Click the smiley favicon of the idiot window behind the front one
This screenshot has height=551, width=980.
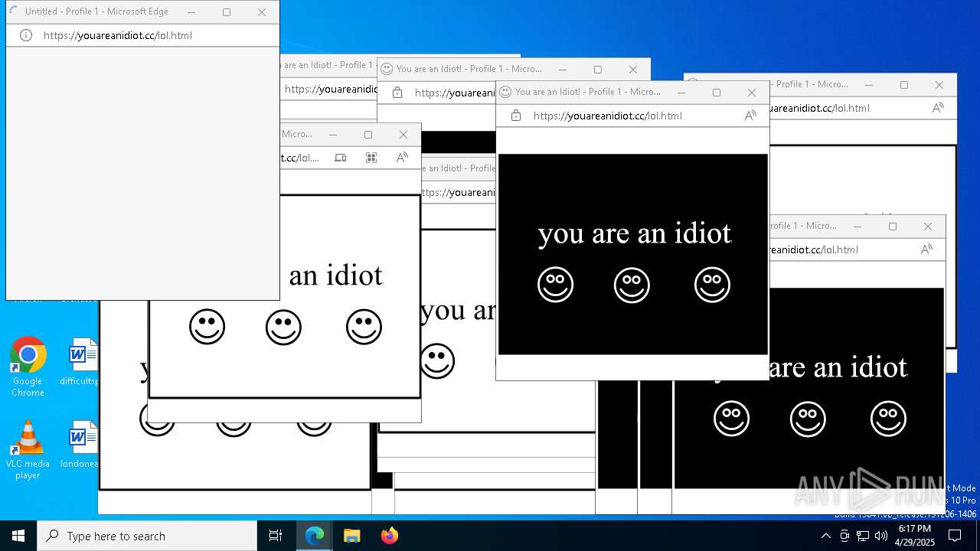pos(387,69)
